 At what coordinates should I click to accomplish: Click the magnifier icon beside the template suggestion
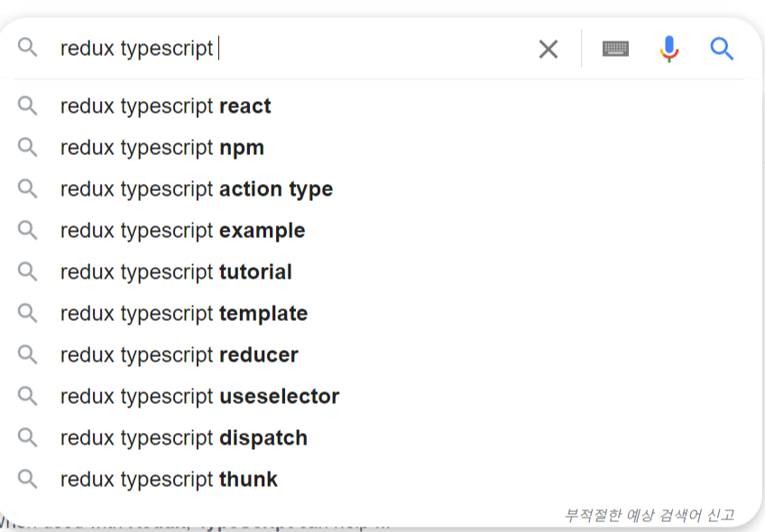pyautogui.click(x=27, y=313)
